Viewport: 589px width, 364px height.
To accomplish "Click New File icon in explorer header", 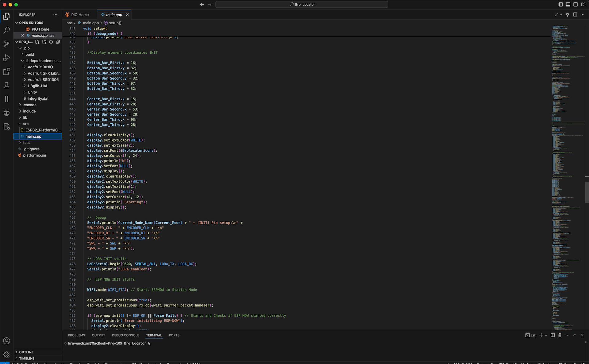I will point(37,42).
